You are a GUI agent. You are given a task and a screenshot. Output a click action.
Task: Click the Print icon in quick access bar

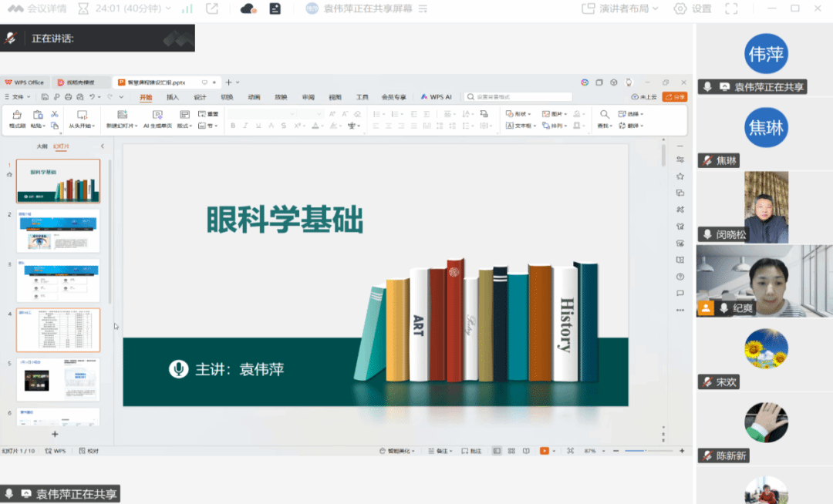pos(68,97)
